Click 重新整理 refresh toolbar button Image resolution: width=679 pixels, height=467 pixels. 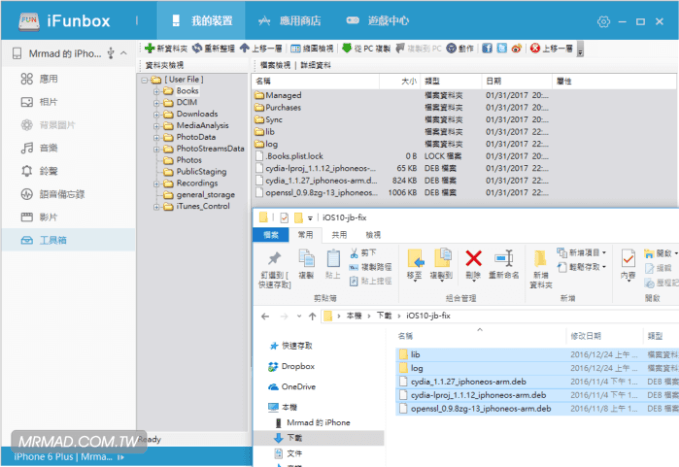tap(213, 48)
